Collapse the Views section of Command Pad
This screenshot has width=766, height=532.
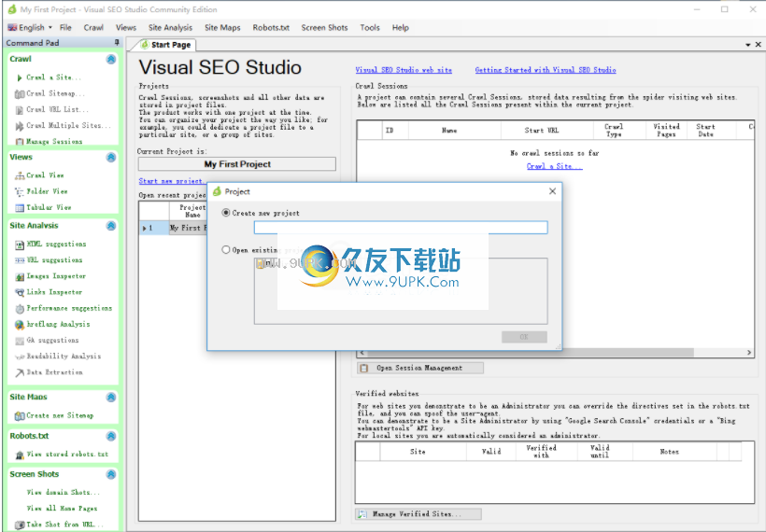click(111, 157)
